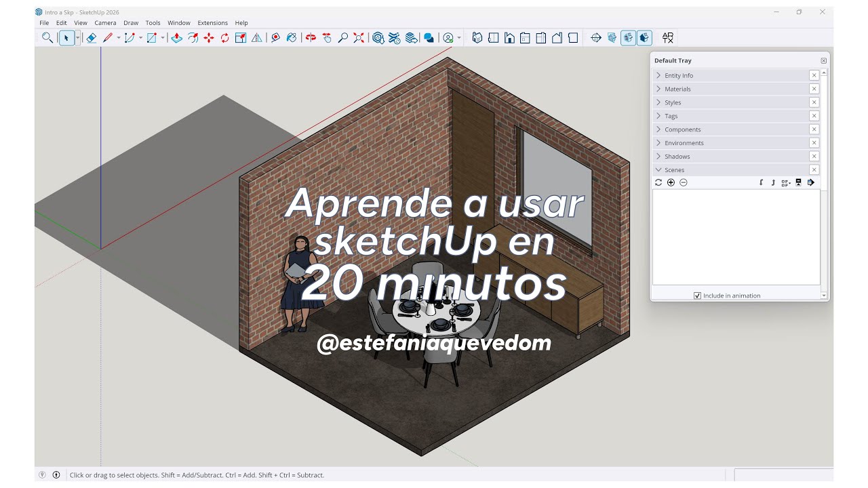Select the Paint Bucket tool
The height and width of the screenshot is (488, 868).
coord(292,38)
